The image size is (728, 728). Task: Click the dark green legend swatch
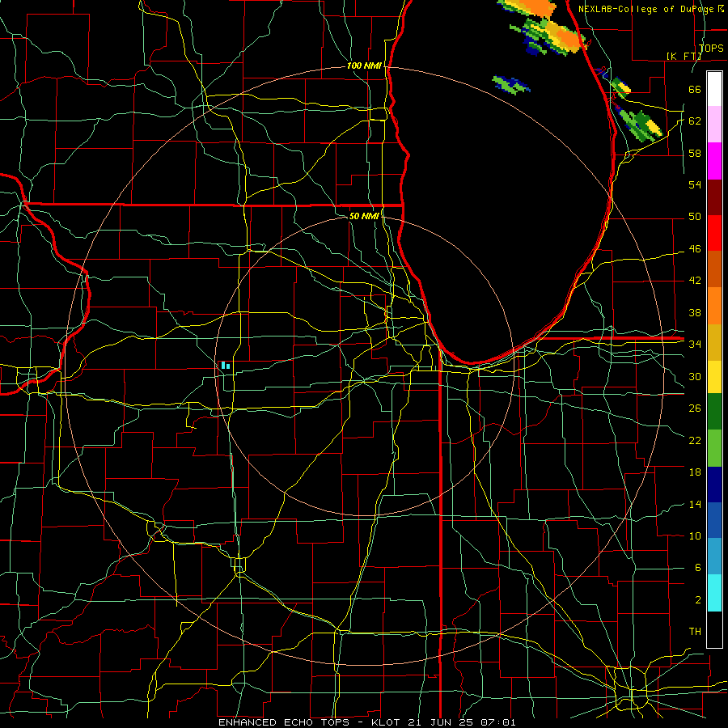(714, 412)
